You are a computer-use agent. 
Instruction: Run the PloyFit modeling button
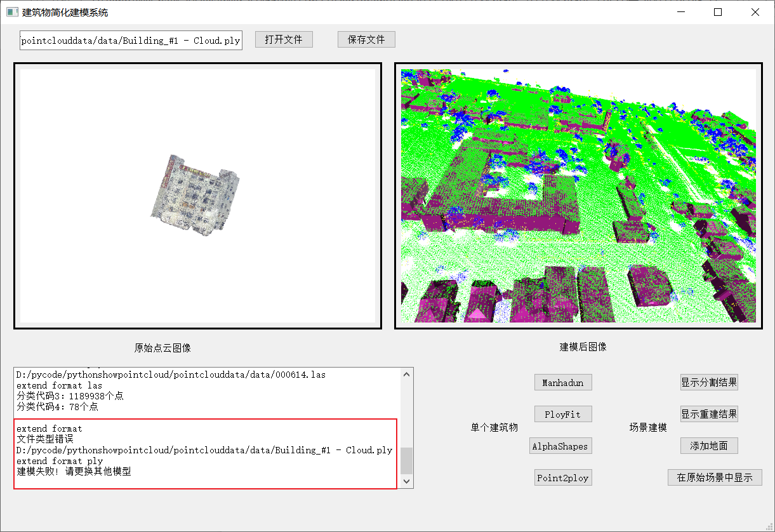(563, 415)
